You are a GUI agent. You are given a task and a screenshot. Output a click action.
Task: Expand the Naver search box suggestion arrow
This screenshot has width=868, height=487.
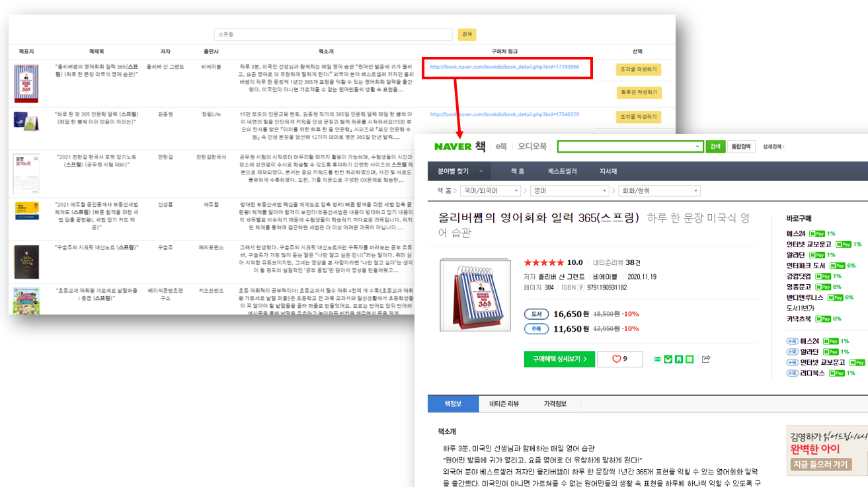[x=698, y=147]
